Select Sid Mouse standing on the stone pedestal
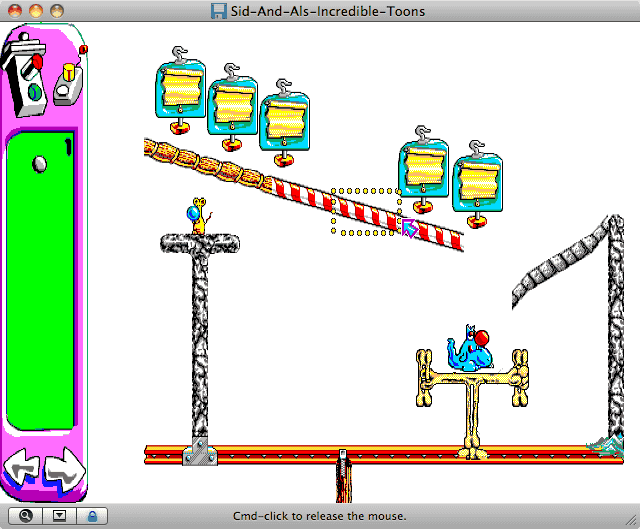Viewport: 640px width, 529px height. pyautogui.click(x=198, y=216)
